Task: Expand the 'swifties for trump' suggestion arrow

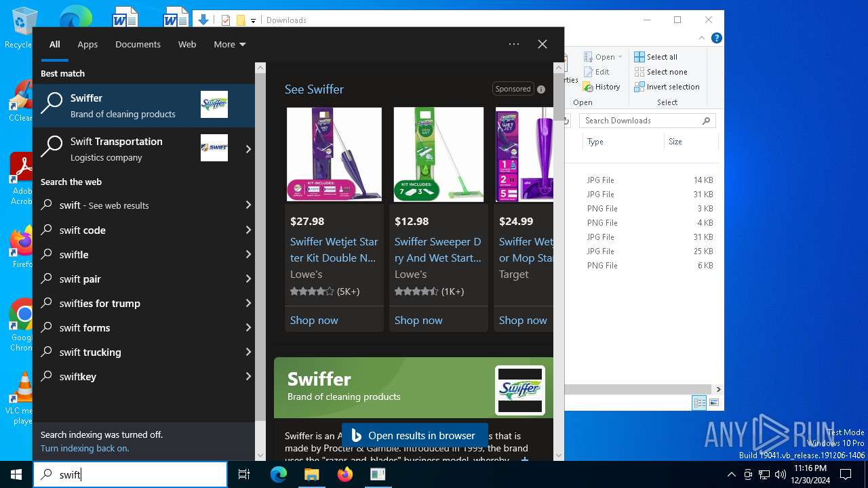Action: click(248, 304)
